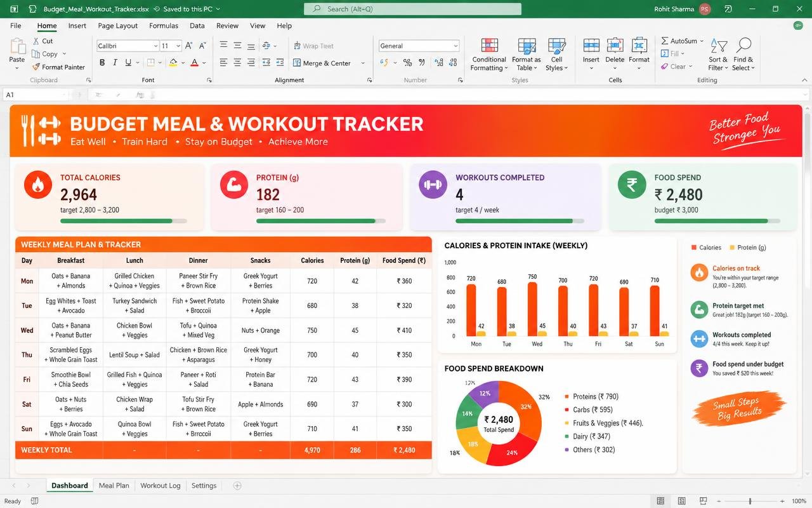Toggle Wrap Text
The image size is (812, 508).
[313, 46]
